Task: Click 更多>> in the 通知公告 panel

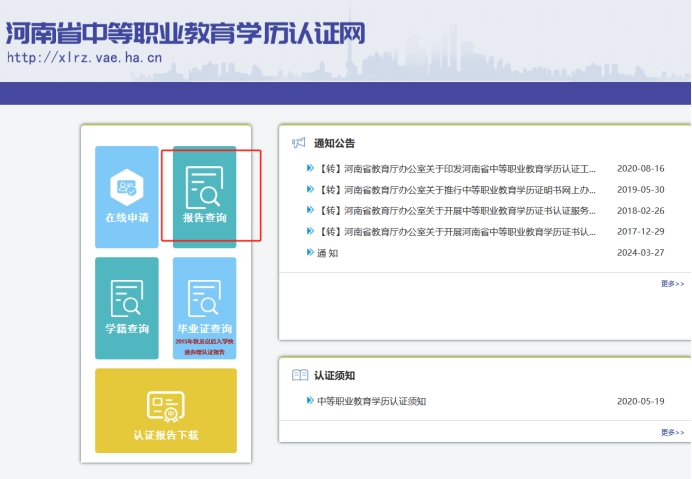Action: click(x=672, y=284)
